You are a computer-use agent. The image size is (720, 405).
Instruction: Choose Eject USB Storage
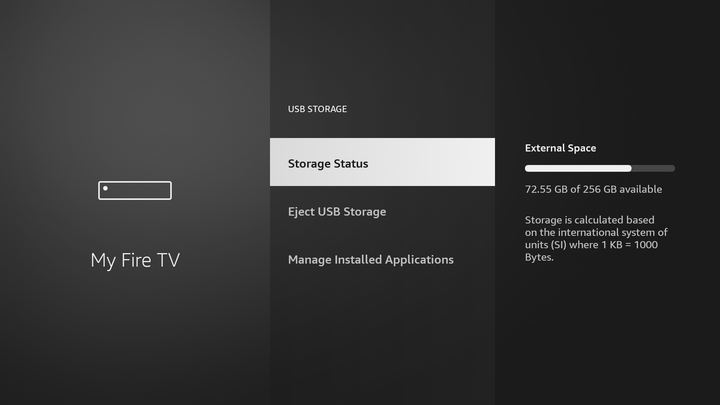click(x=382, y=212)
